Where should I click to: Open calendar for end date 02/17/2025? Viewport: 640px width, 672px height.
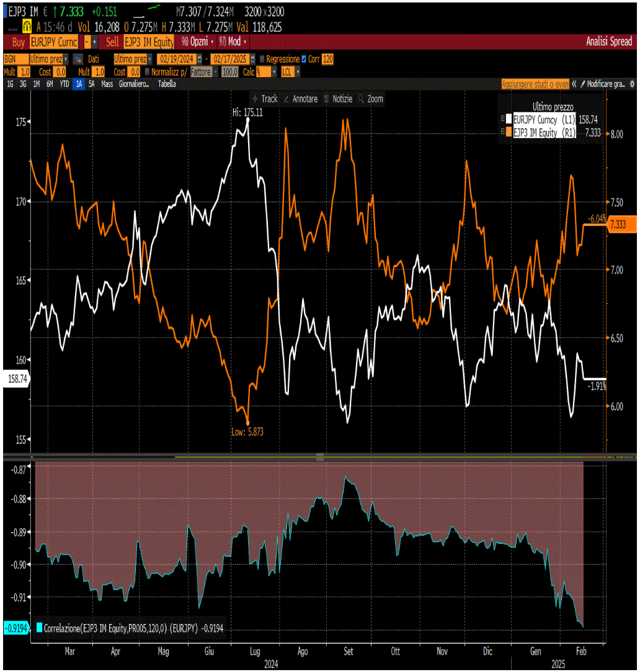point(253,59)
